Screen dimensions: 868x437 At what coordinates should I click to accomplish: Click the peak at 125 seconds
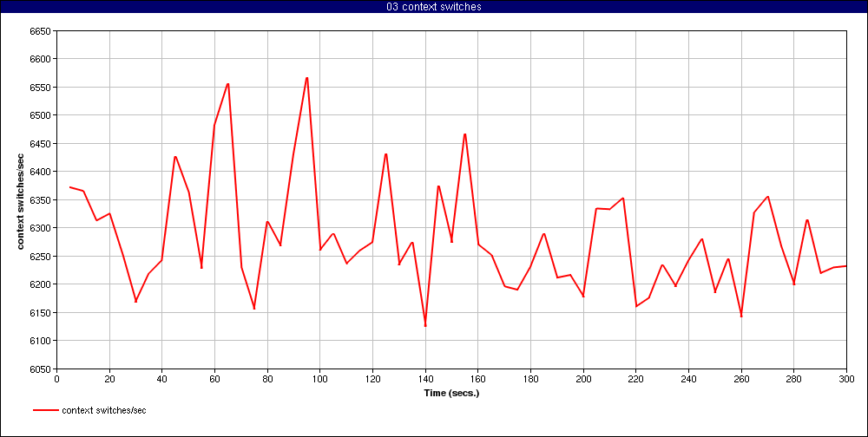point(386,154)
